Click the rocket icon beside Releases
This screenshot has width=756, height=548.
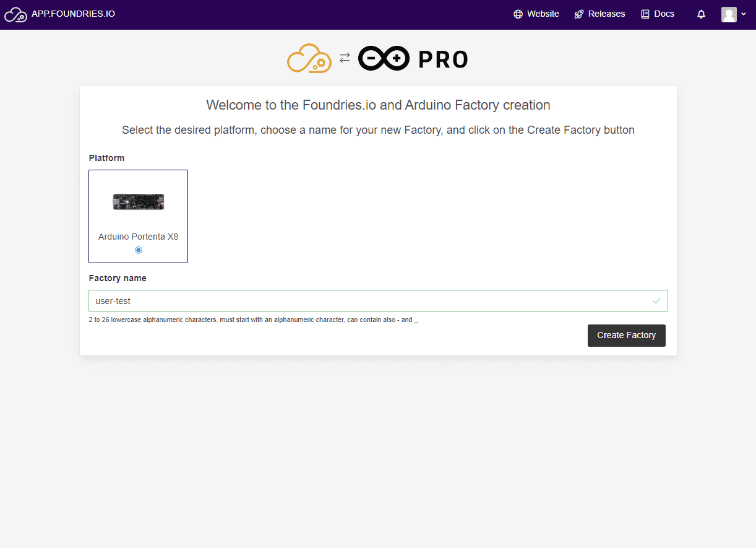click(x=579, y=14)
